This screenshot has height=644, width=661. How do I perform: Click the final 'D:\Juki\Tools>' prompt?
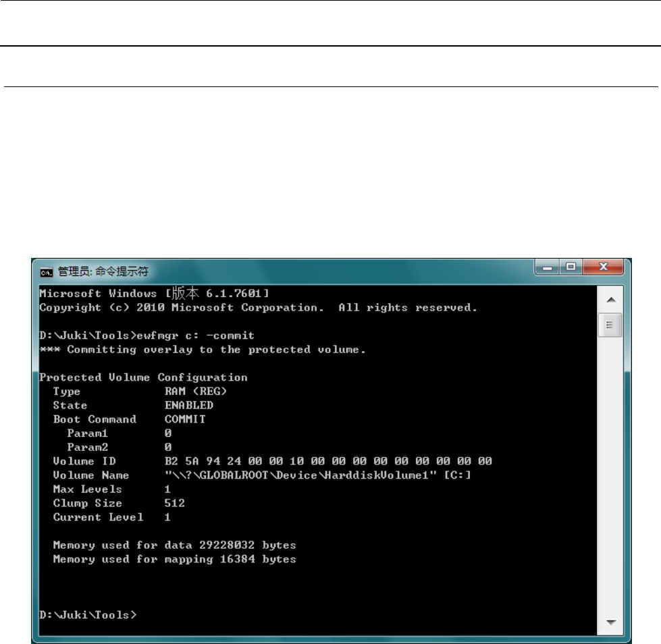[x=88, y=616]
